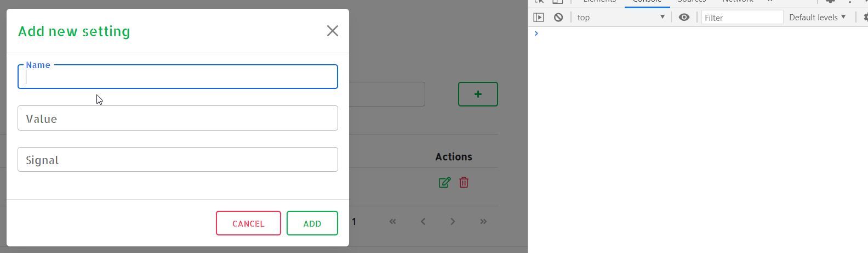Screen dimensions: 868x253
Task: Create a live expression using eye icon
Action: (x=684, y=18)
